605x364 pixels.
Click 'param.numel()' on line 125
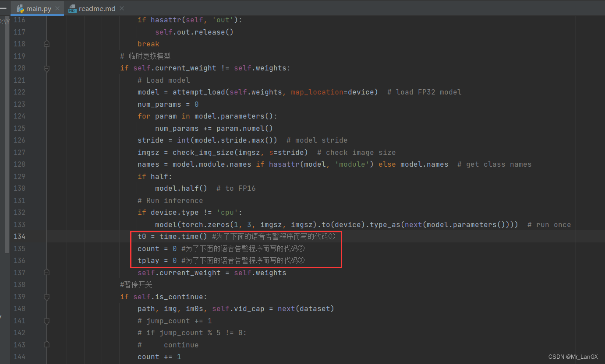point(244,128)
